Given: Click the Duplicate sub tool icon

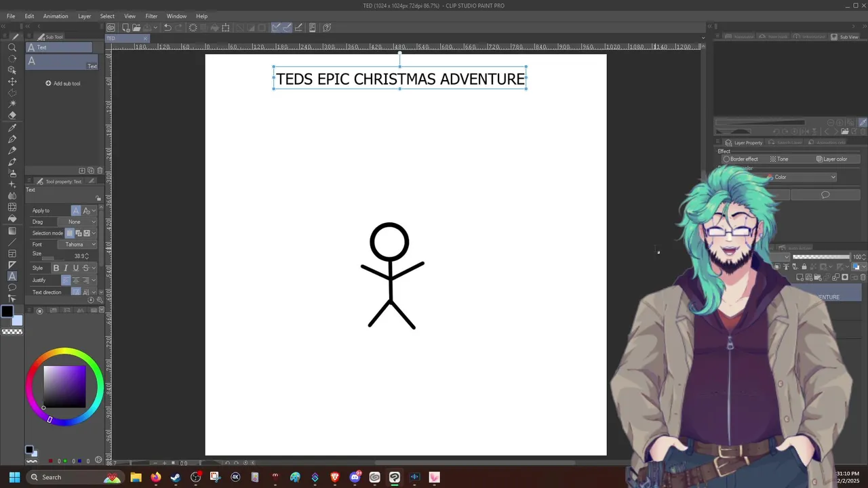Looking at the screenshot, I should point(91,171).
